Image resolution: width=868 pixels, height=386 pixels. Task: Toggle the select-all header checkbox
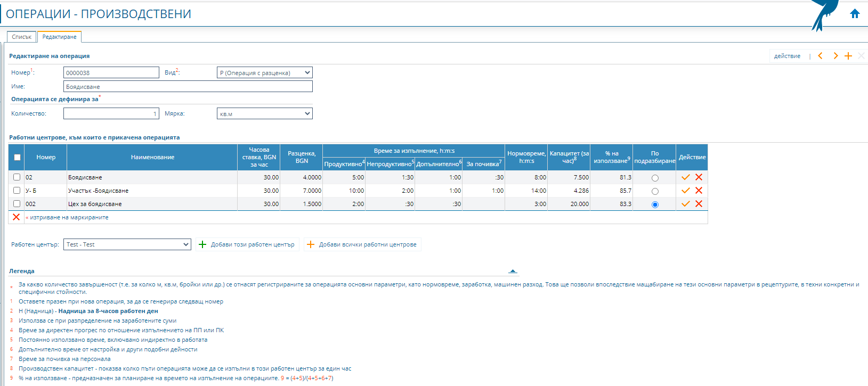point(17,157)
